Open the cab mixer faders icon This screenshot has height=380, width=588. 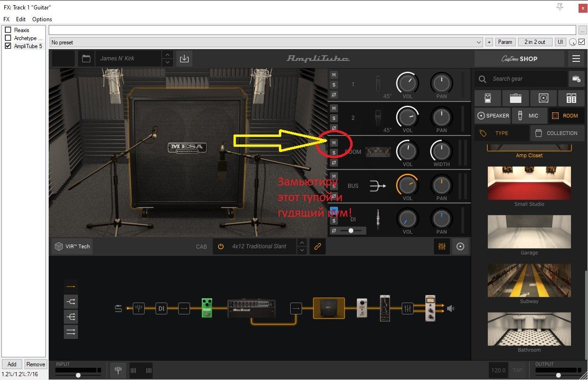442,246
